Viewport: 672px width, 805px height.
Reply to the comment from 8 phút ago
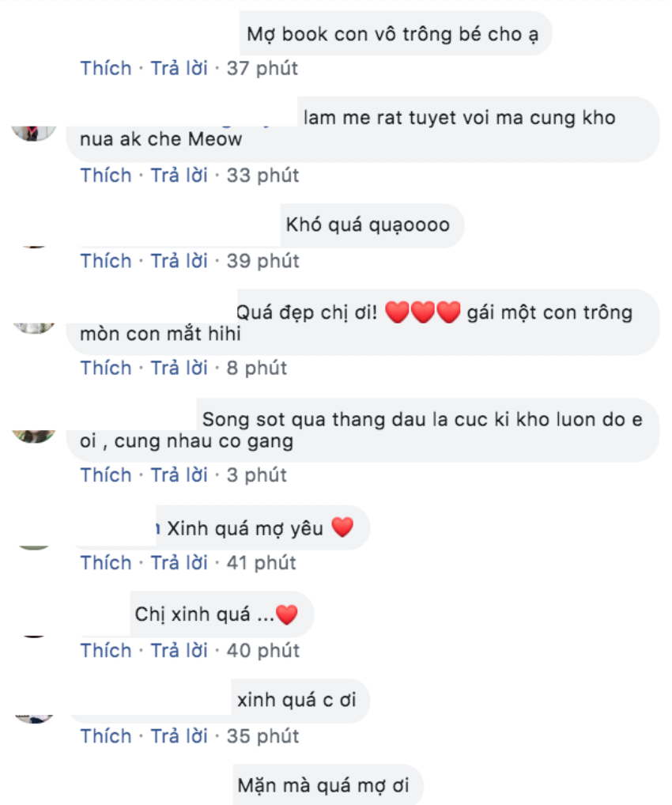179,368
